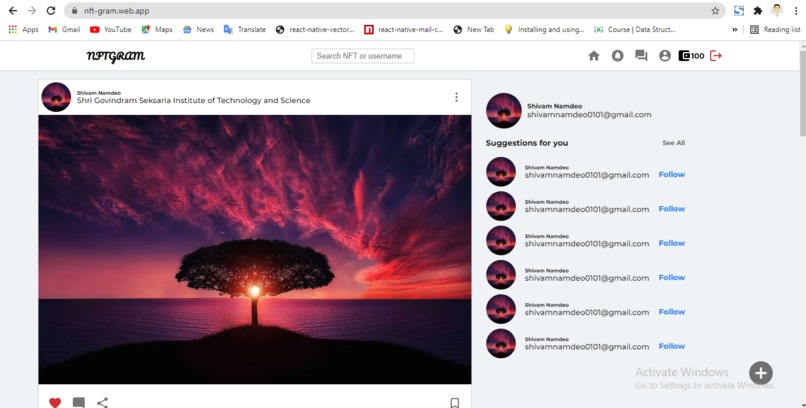Click the nft-gram.web.app address bar
806x408 pixels.
pos(395,11)
